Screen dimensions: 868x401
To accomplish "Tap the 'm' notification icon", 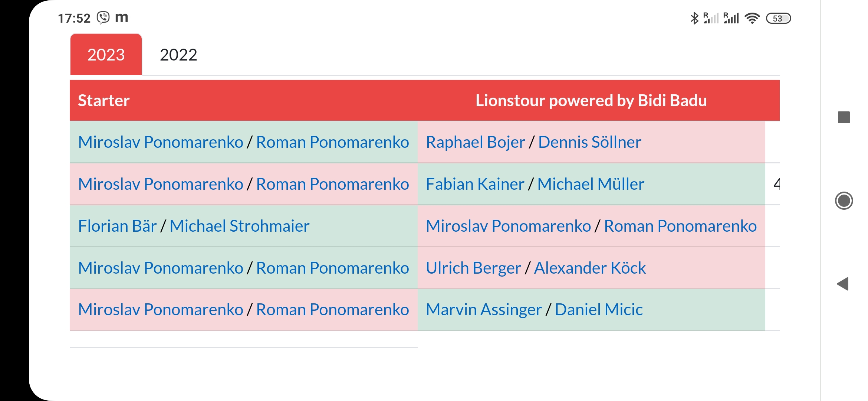I will (122, 17).
